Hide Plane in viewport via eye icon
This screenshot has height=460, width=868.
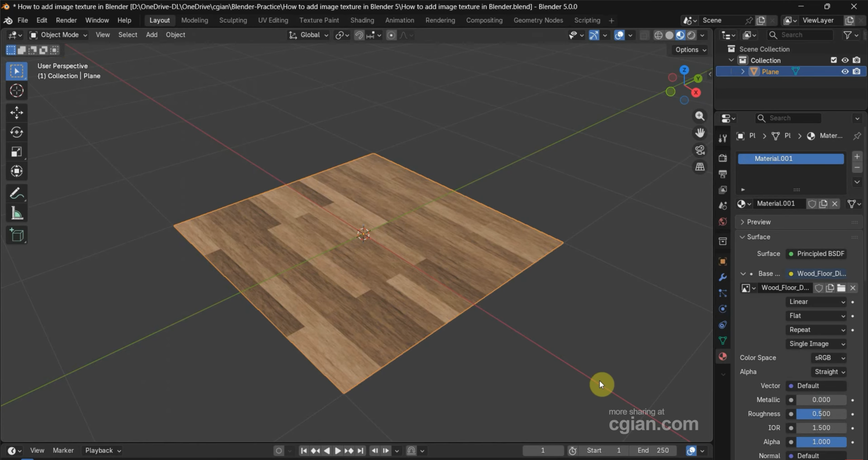point(845,71)
